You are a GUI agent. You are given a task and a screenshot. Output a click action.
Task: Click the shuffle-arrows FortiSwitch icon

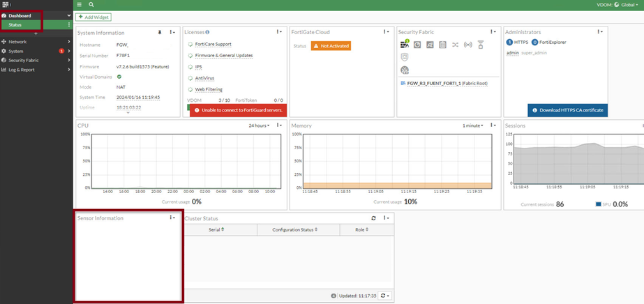click(x=455, y=45)
